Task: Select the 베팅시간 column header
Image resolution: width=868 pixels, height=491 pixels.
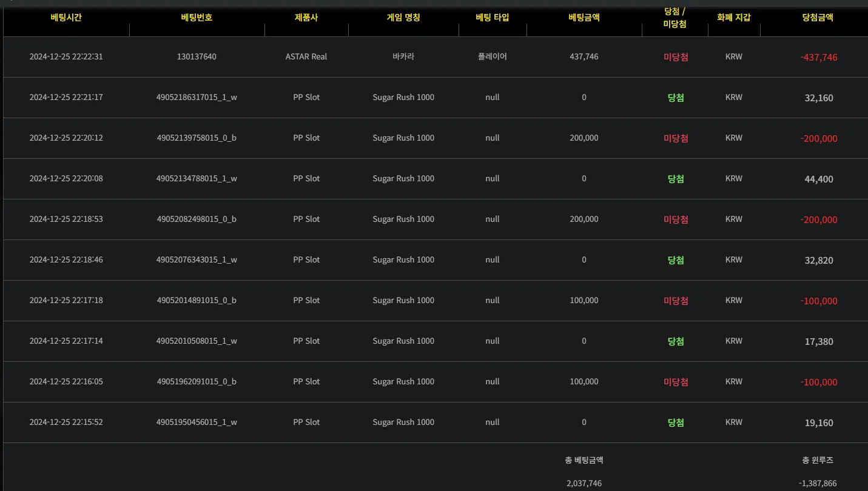Action: 66,18
